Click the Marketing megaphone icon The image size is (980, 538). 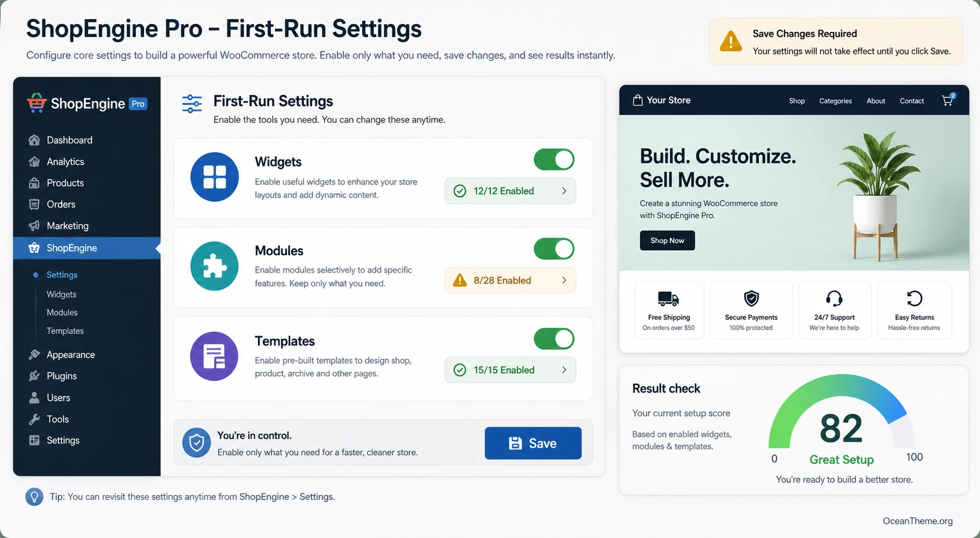coord(34,226)
